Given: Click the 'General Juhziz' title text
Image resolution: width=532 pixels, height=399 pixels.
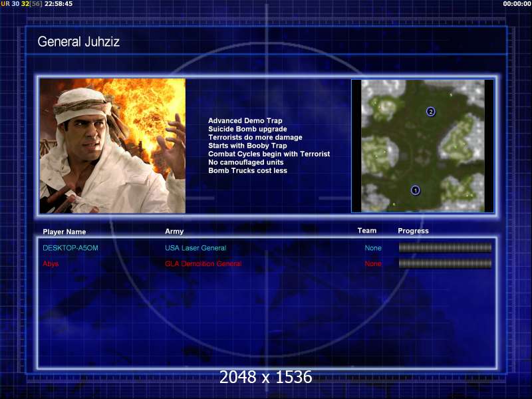Looking at the screenshot, I should pyautogui.click(x=78, y=42).
